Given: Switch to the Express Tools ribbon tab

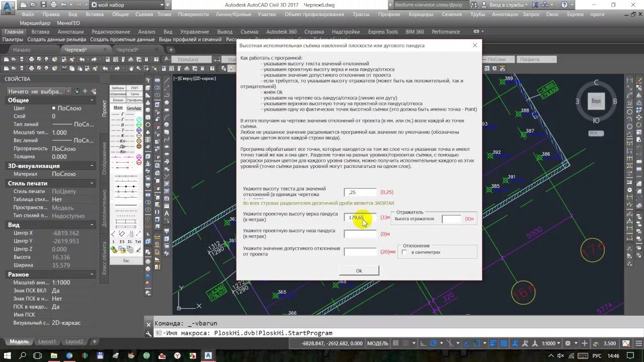Looking at the screenshot, I should [x=383, y=32].
